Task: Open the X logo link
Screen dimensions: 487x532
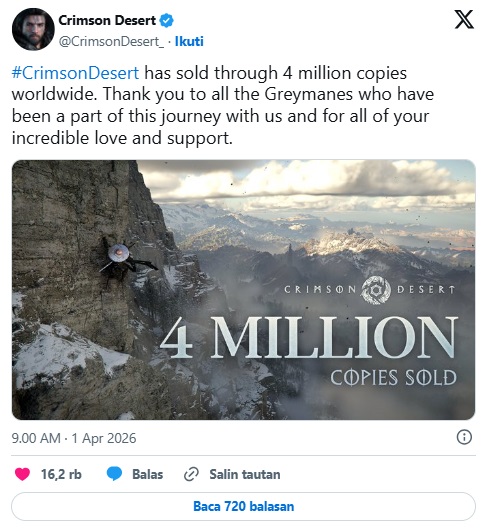Action: tap(464, 20)
